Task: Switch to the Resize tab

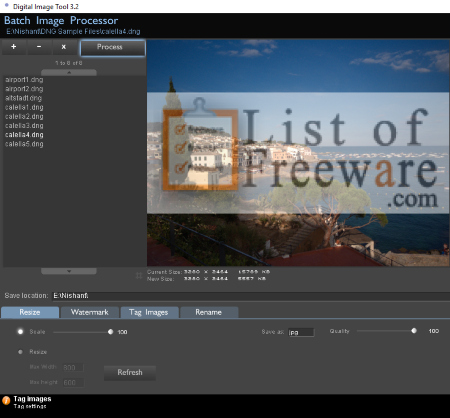Action: pos(30,312)
